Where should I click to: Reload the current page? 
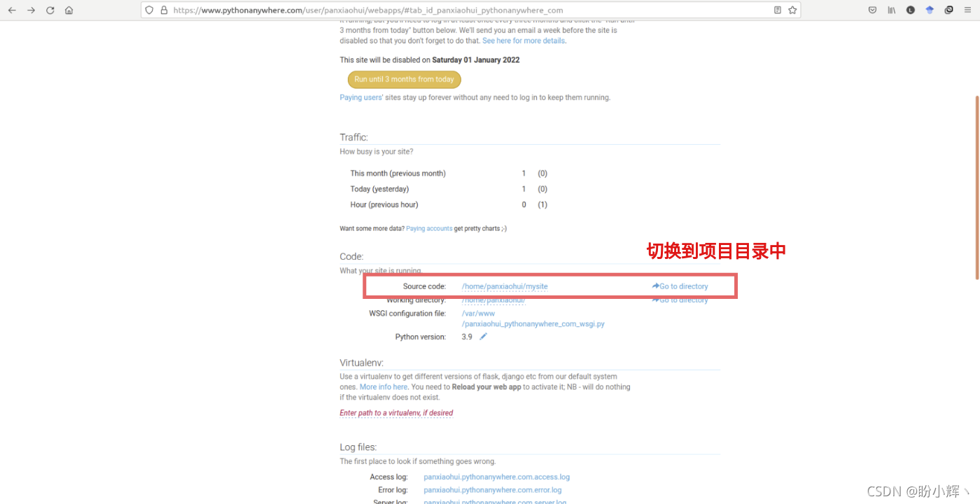tap(50, 10)
